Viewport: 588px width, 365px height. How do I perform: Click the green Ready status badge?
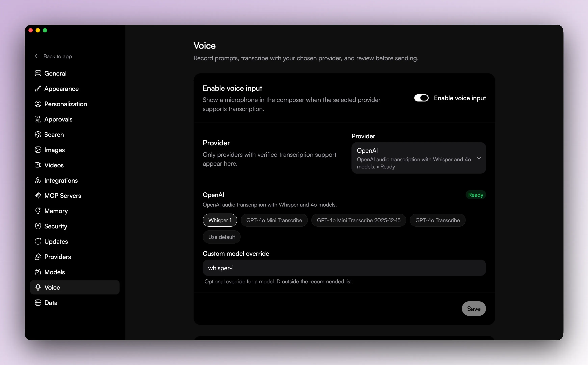coord(475,195)
